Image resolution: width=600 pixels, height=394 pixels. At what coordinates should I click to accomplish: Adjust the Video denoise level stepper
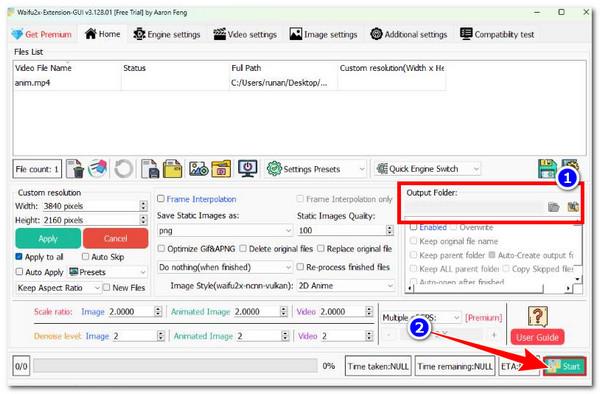click(x=368, y=336)
